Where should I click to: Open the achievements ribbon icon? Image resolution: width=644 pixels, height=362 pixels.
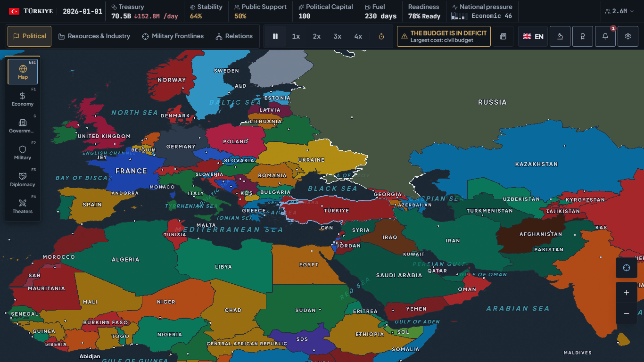tap(583, 36)
